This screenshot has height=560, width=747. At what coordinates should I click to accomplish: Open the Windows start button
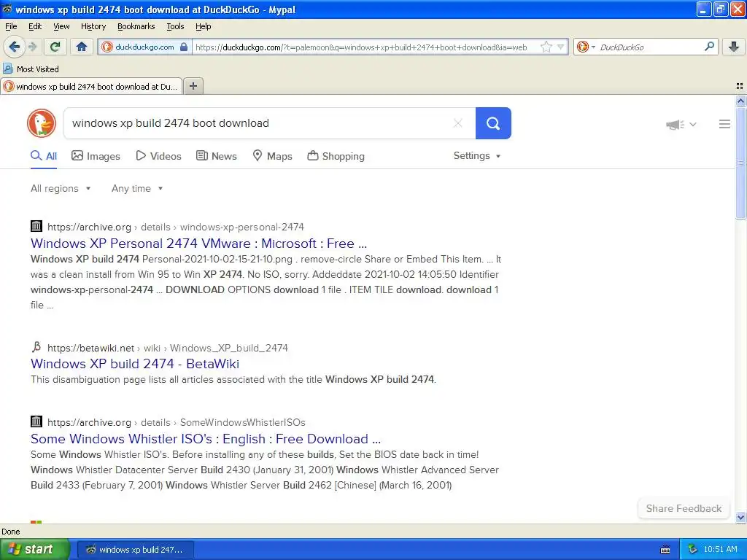click(x=35, y=549)
